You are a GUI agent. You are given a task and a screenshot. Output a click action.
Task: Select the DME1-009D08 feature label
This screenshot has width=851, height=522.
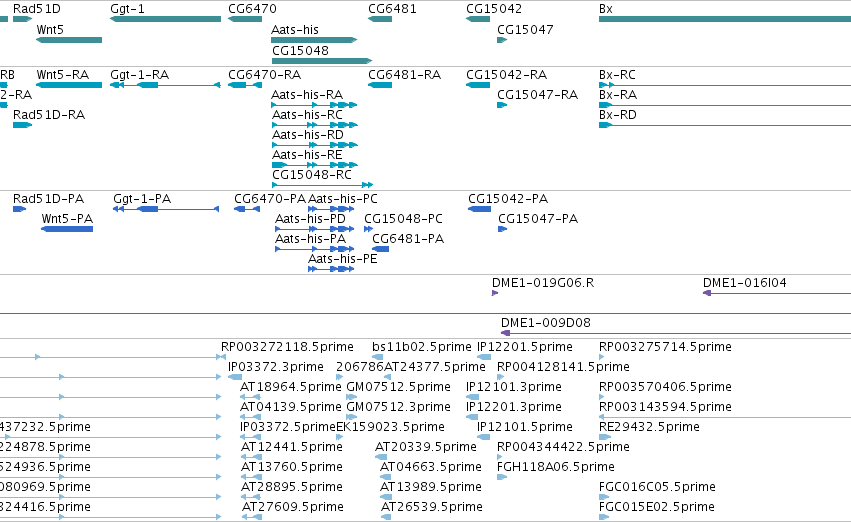pos(545,323)
